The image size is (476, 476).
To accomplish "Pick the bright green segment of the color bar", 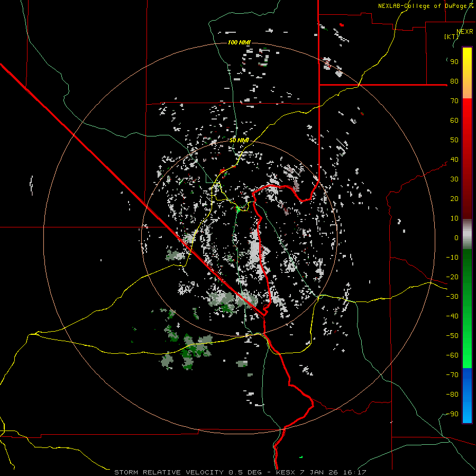I will coord(467,349).
